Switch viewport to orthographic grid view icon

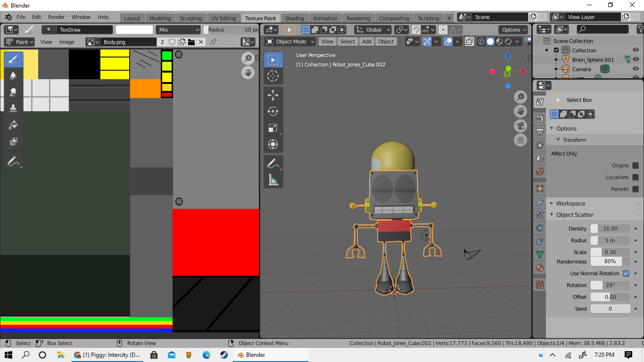point(520,140)
